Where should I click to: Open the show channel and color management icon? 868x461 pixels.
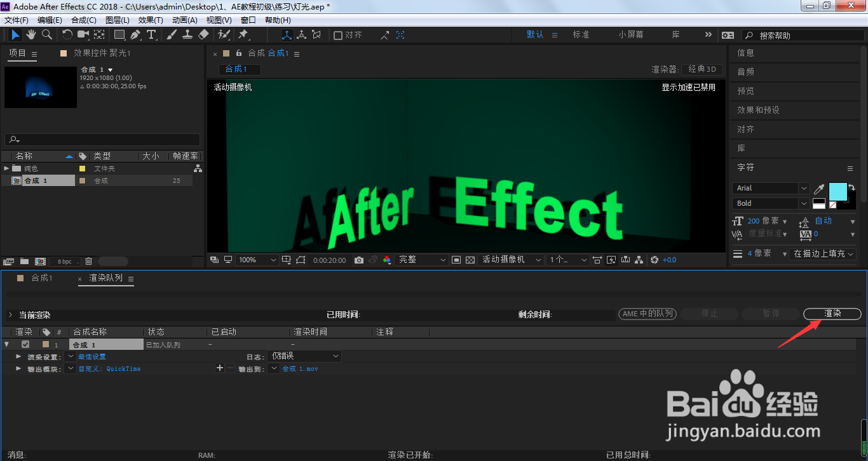[x=387, y=260]
